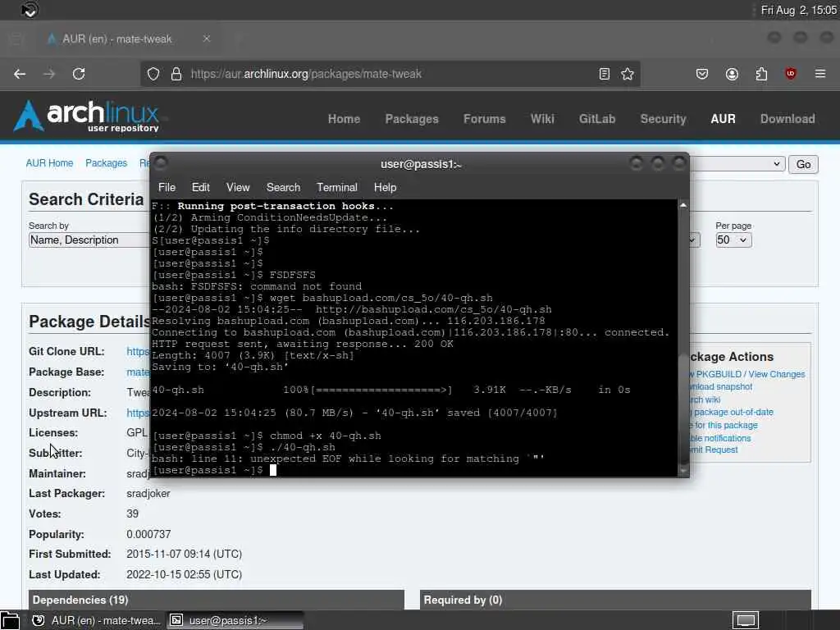The image size is (840, 630).
Task: Open the shield tracking protection icon
Action: click(153, 74)
